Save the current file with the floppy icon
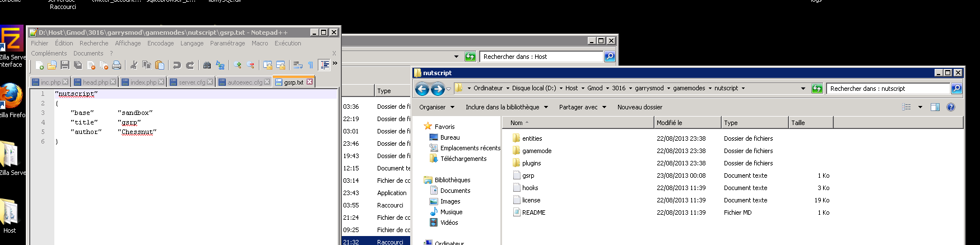Viewport: 980px width, 245px height. click(x=65, y=66)
